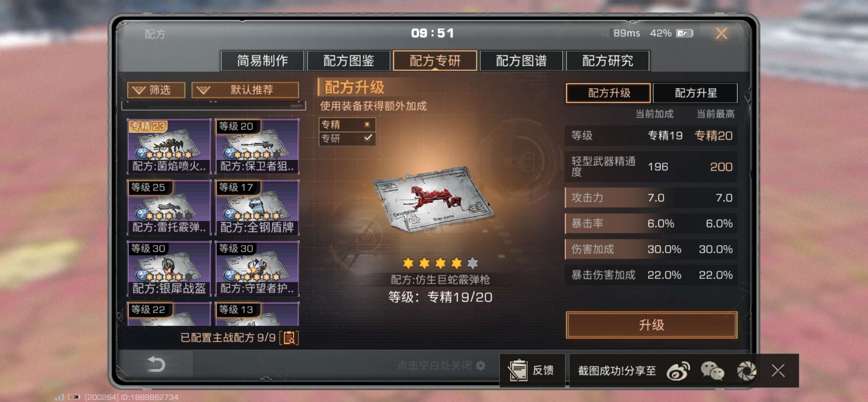Share screenshot to Weibo

(678, 371)
